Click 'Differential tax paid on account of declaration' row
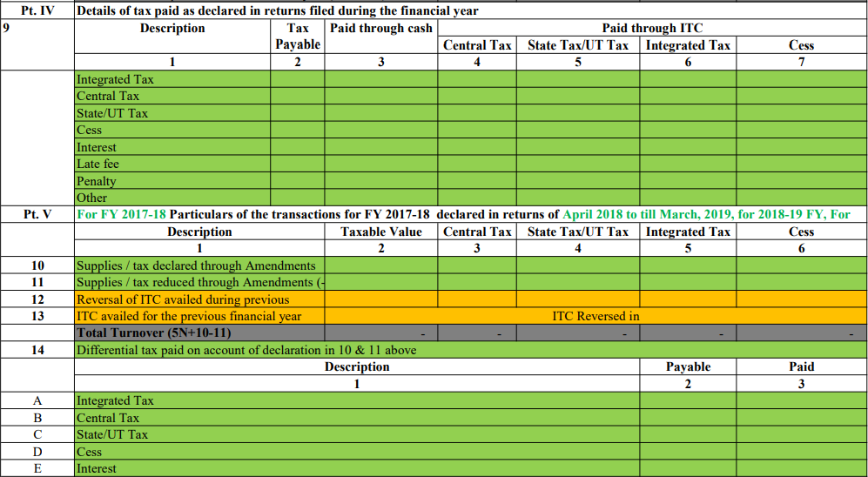This screenshot has width=868, height=477. pyautogui.click(x=471, y=350)
